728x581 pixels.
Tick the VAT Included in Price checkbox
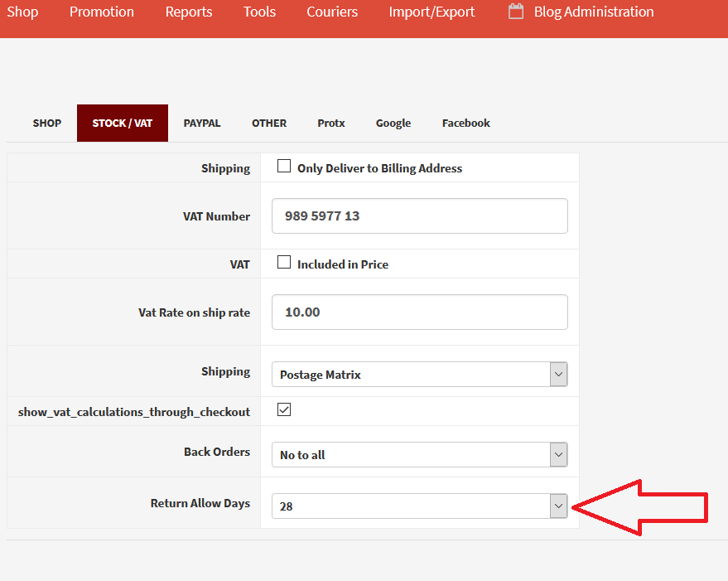[284, 262]
